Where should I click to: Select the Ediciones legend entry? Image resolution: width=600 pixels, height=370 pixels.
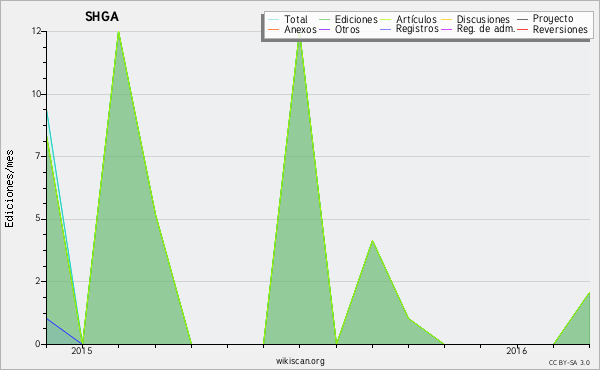click(x=356, y=19)
